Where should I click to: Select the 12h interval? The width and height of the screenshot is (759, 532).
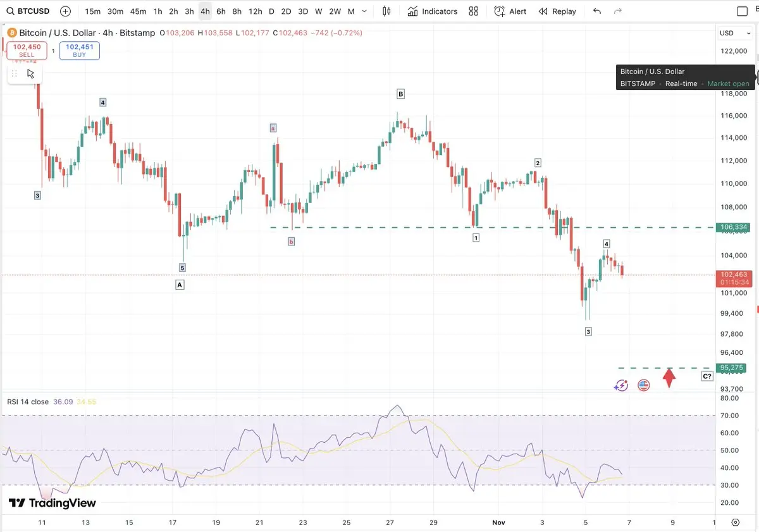click(x=255, y=11)
